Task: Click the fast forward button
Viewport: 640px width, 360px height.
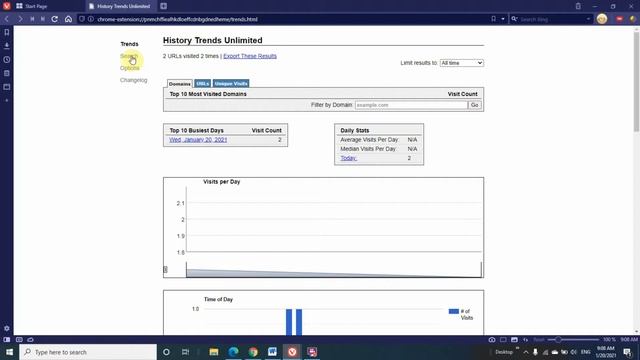Action: coord(42,19)
